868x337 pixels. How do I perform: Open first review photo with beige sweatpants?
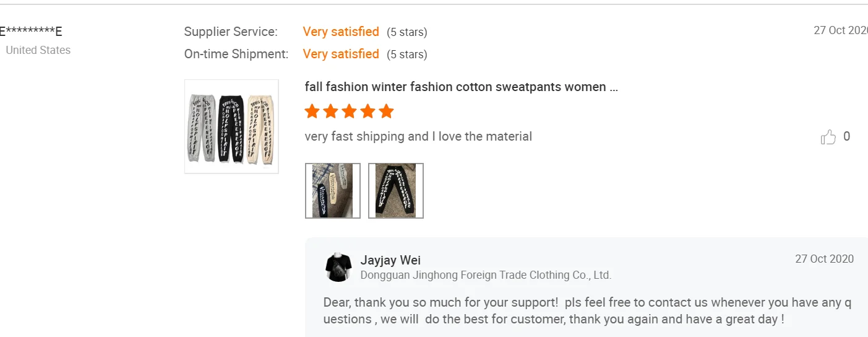tap(333, 191)
